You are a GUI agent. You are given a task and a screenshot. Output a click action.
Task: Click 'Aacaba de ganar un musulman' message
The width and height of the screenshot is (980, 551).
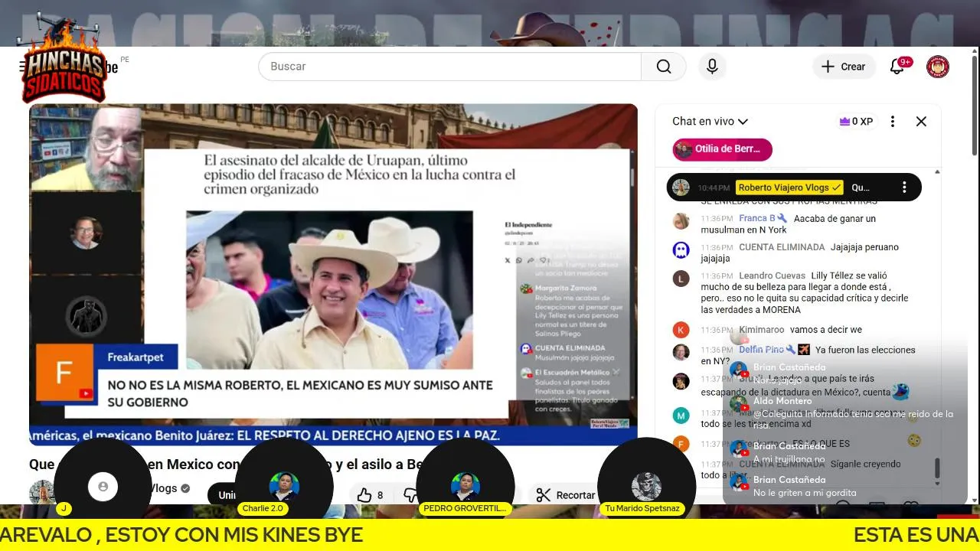788,224
